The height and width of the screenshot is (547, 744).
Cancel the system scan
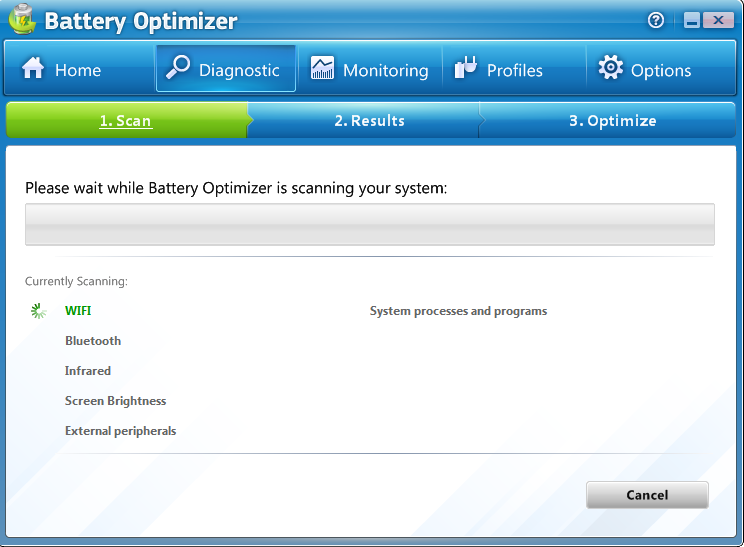pyautogui.click(x=647, y=495)
